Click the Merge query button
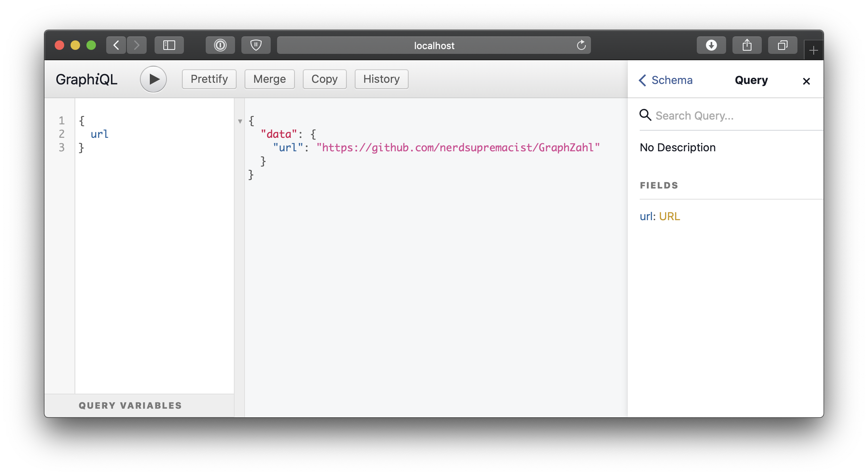 coord(270,79)
